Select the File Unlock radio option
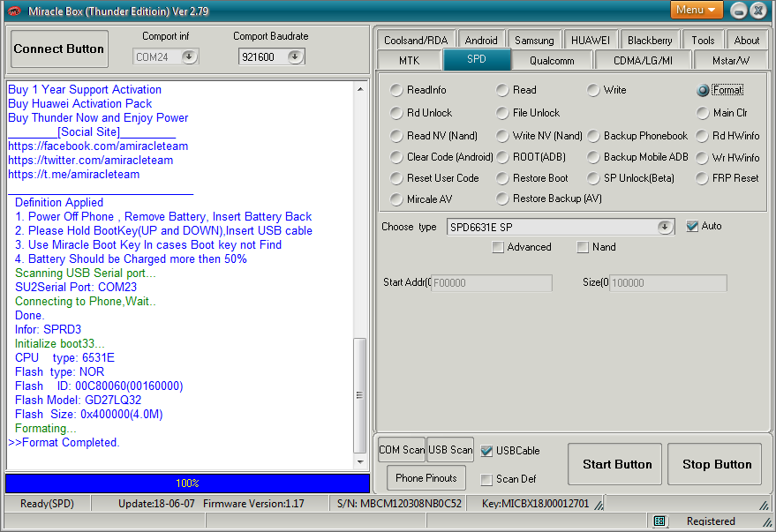 click(x=528, y=113)
